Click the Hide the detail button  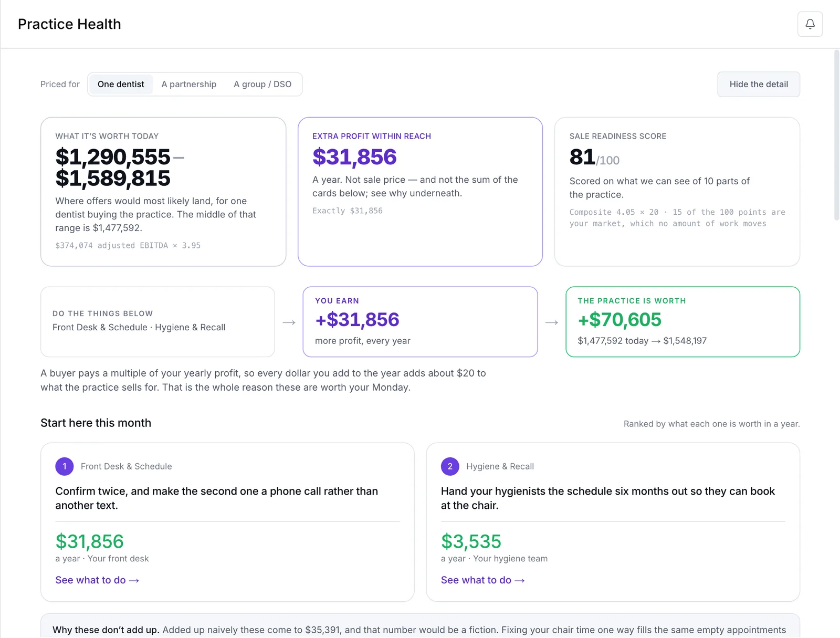(759, 85)
